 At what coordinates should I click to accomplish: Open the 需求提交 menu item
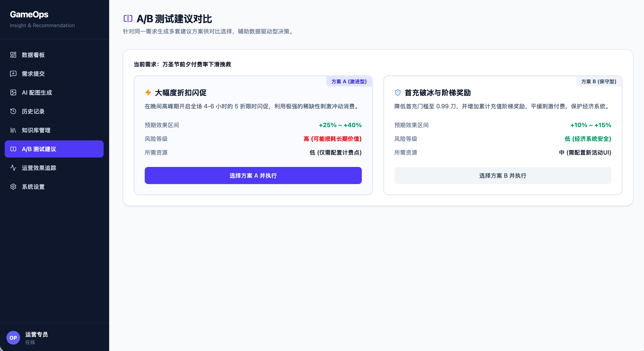54,73
